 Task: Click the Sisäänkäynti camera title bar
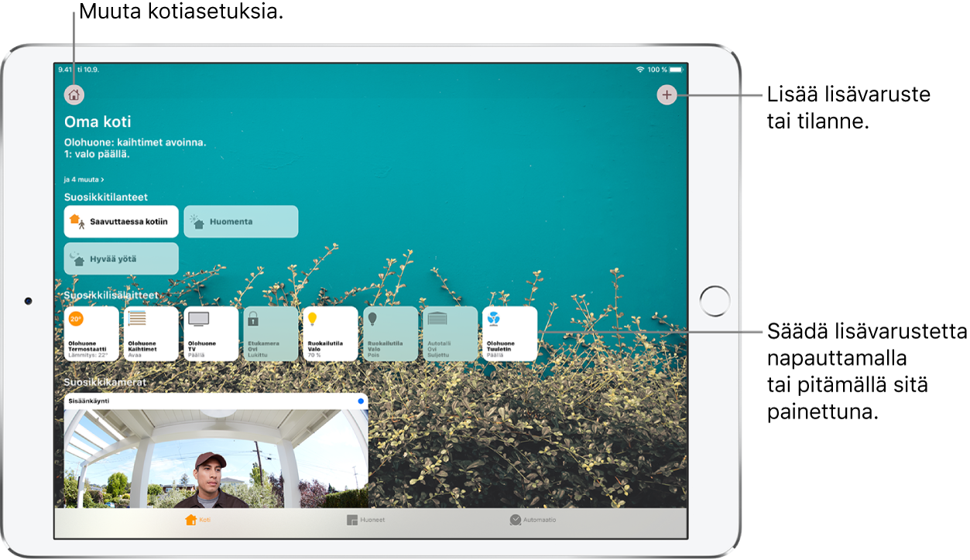click(216, 401)
